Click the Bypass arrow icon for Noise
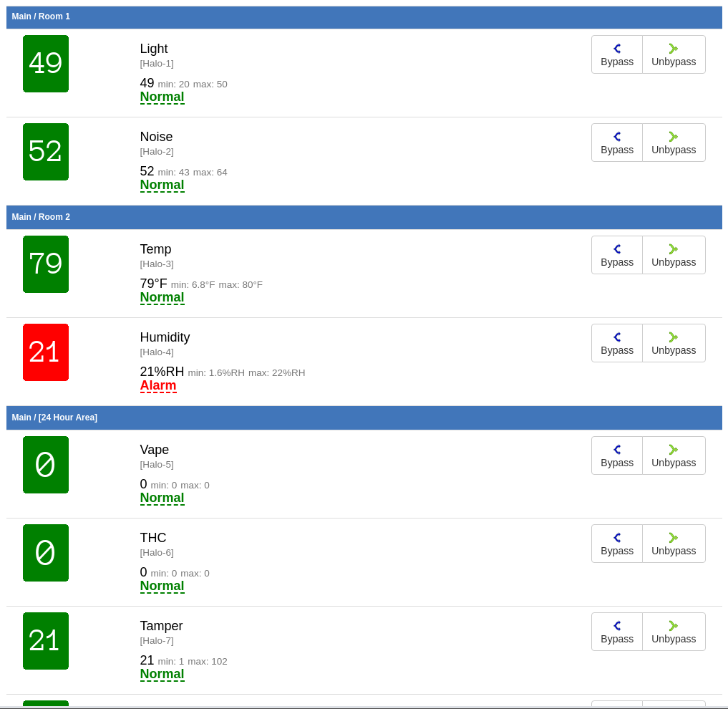Viewport: 728px width, 709px height. 617,137
